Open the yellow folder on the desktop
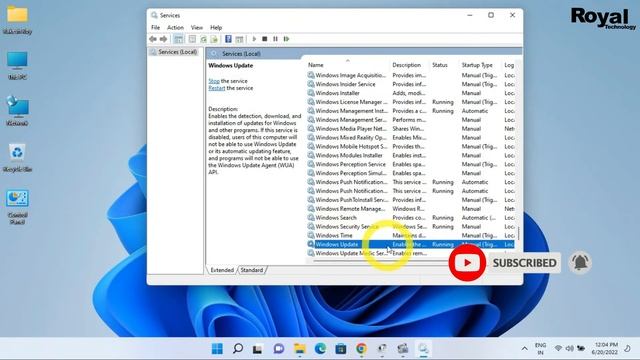 pos(17,20)
